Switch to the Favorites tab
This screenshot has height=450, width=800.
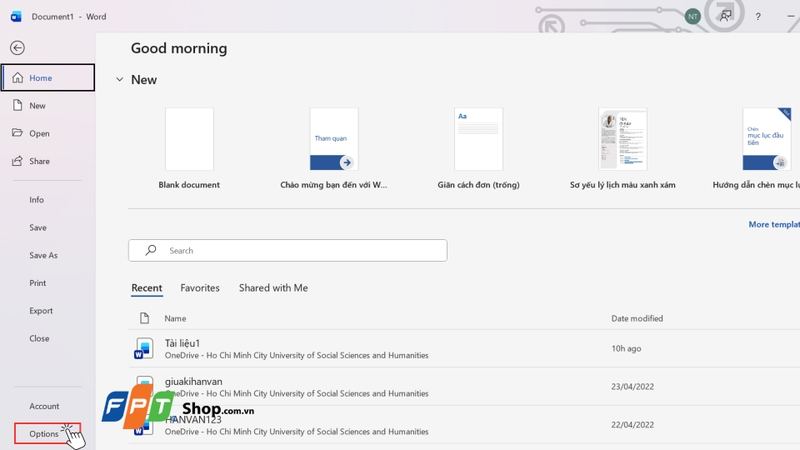coord(200,288)
